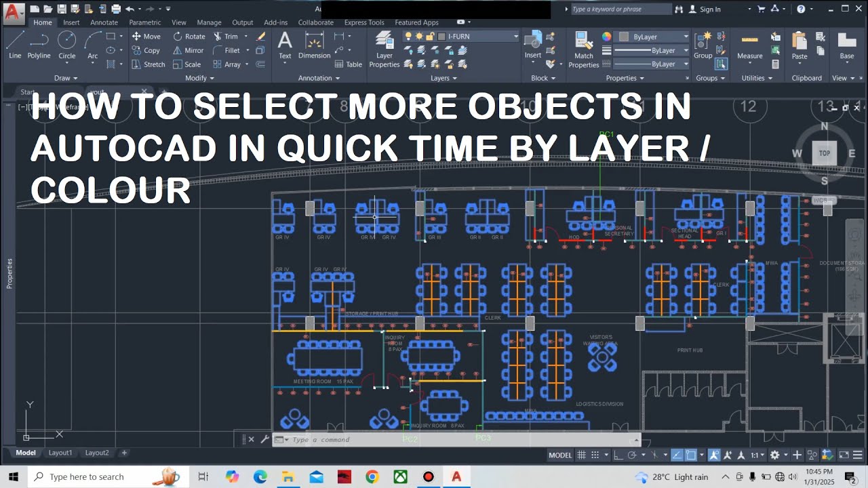Open the annotation scale 1:1 dropdown
The width and height of the screenshot is (868, 488).
758,455
